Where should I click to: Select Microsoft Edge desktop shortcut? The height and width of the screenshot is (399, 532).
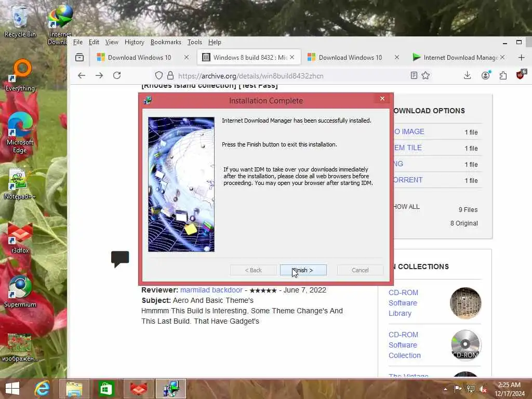[x=20, y=133]
